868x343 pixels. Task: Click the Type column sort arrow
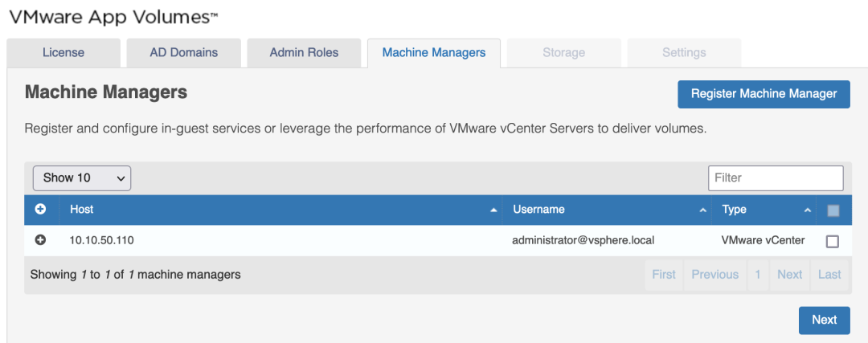[x=808, y=210]
